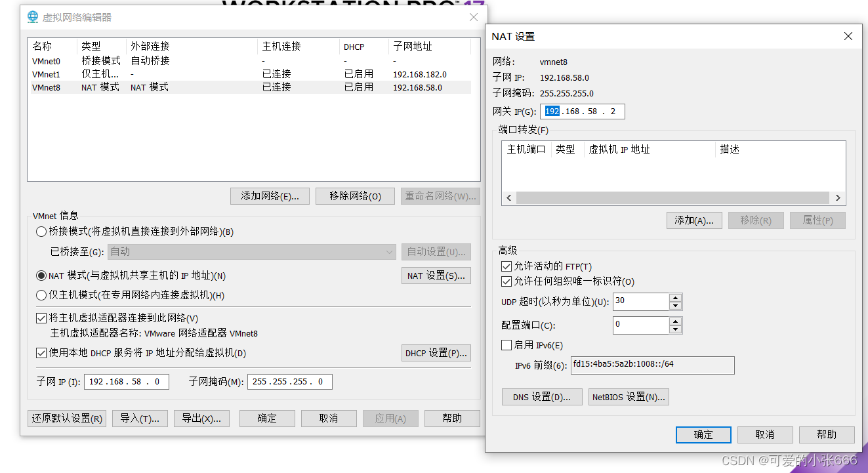868x473 pixels.
Task: Click the port forwarding horizontal scrollbar track
Action: click(x=673, y=197)
